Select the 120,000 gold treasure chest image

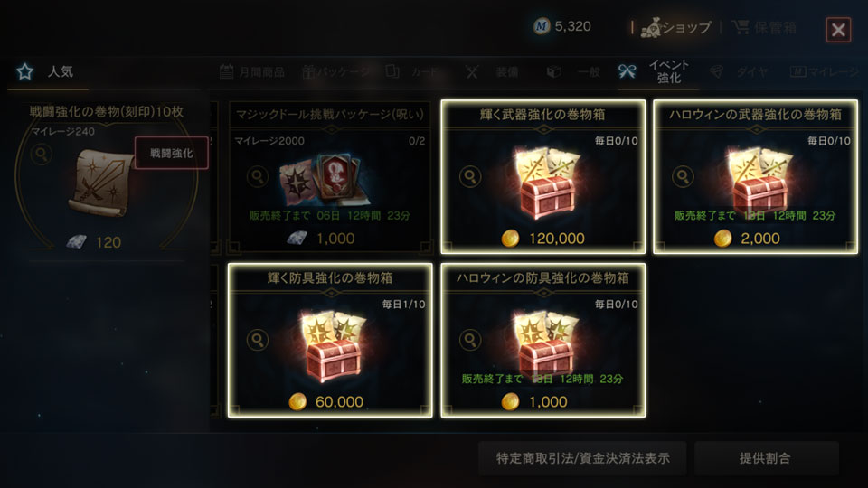pos(546,183)
